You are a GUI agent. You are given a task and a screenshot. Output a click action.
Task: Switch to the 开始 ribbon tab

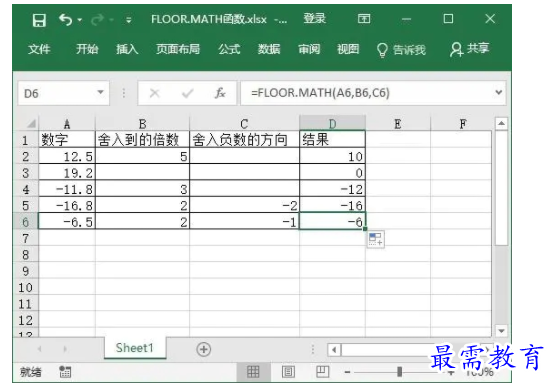87,49
